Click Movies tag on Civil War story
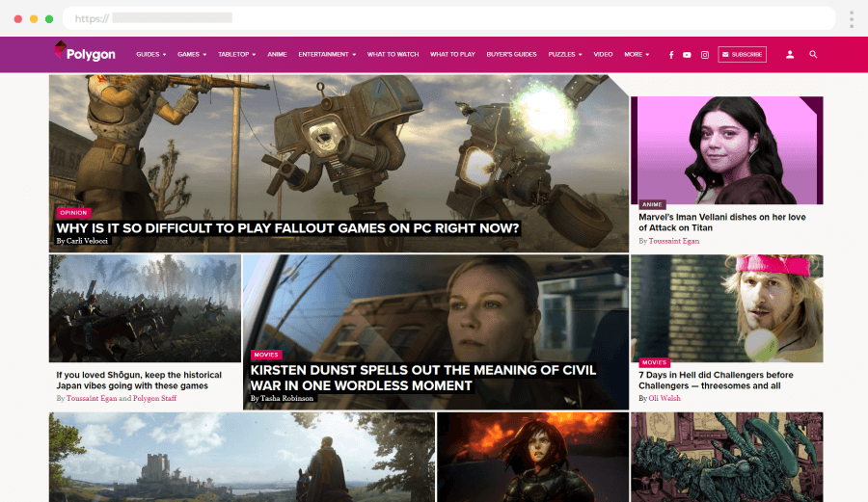 click(266, 355)
